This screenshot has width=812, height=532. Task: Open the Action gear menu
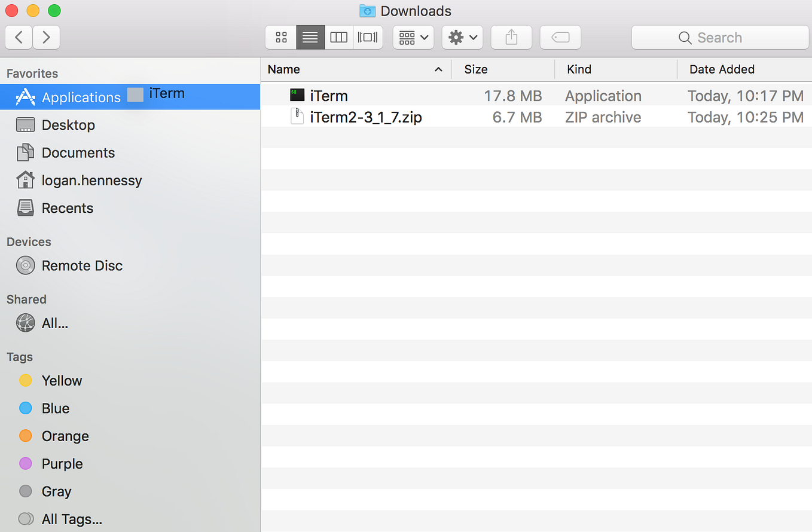(463, 38)
